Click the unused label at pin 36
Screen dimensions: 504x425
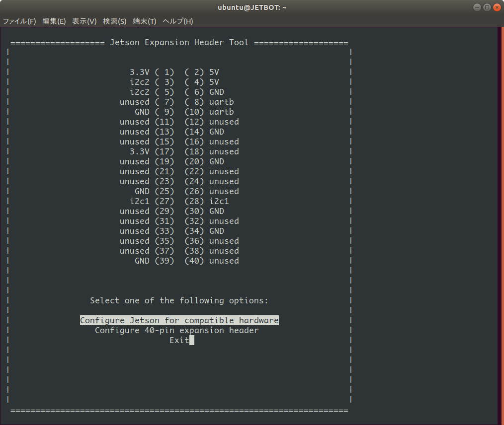(x=224, y=241)
